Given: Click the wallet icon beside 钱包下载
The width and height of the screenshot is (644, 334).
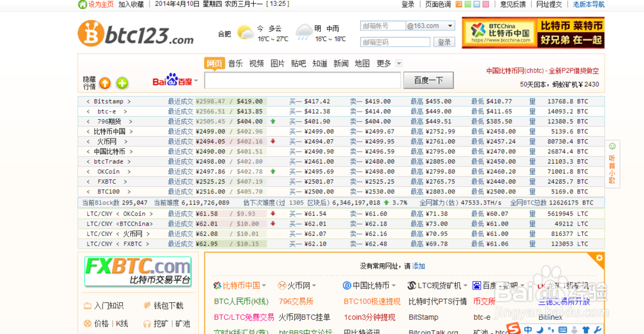Looking at the screenshot, I should 147,306.
